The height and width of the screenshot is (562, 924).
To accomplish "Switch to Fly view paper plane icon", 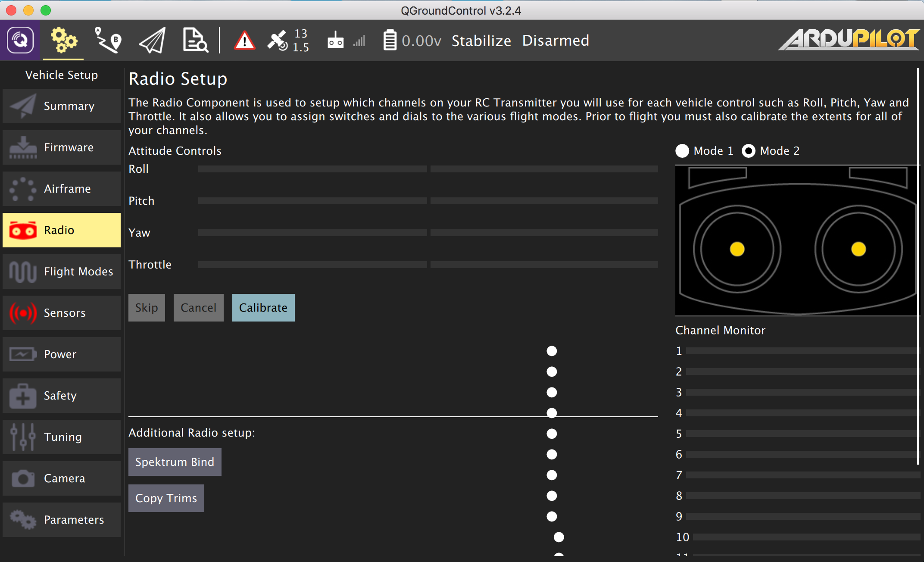I will [x=152, y=41].
